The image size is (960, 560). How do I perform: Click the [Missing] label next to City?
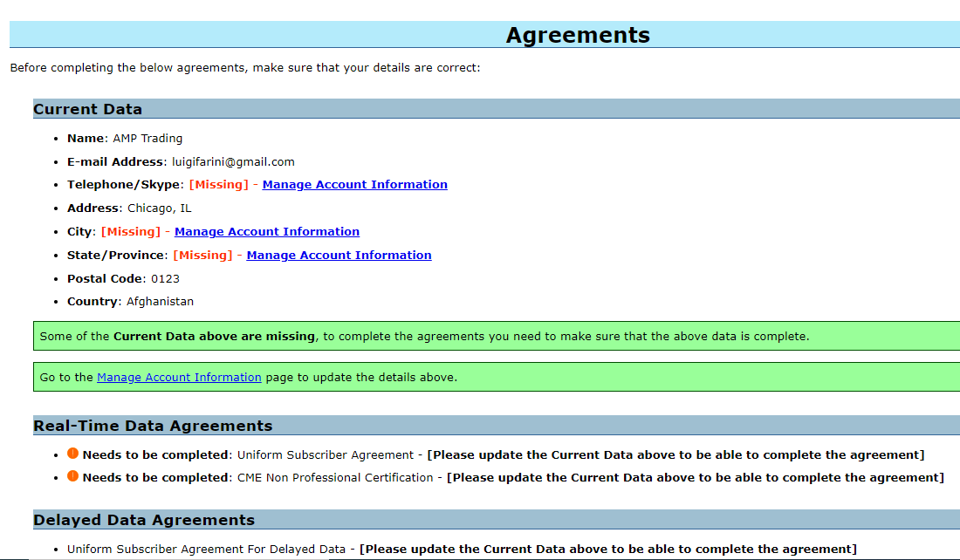(130, 232)
